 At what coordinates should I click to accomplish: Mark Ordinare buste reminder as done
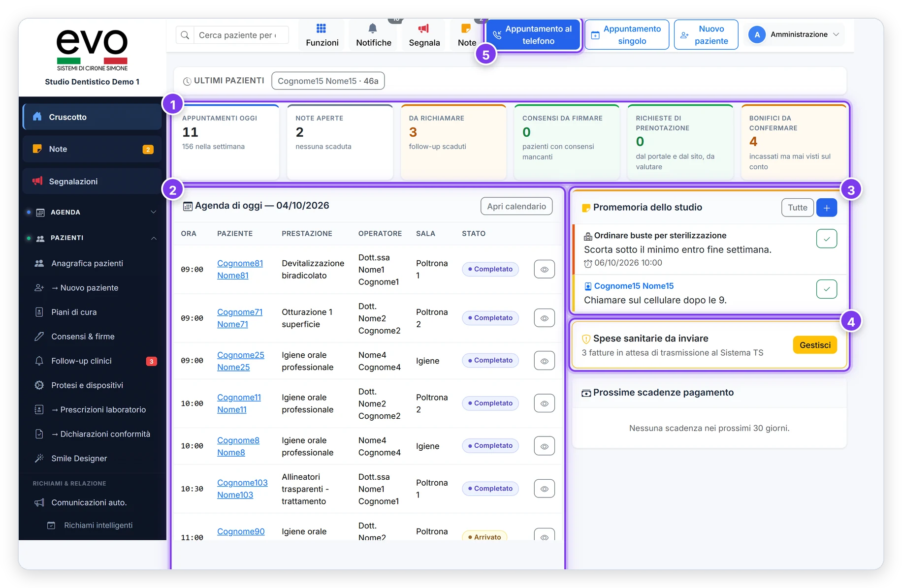tap(827, 239)
